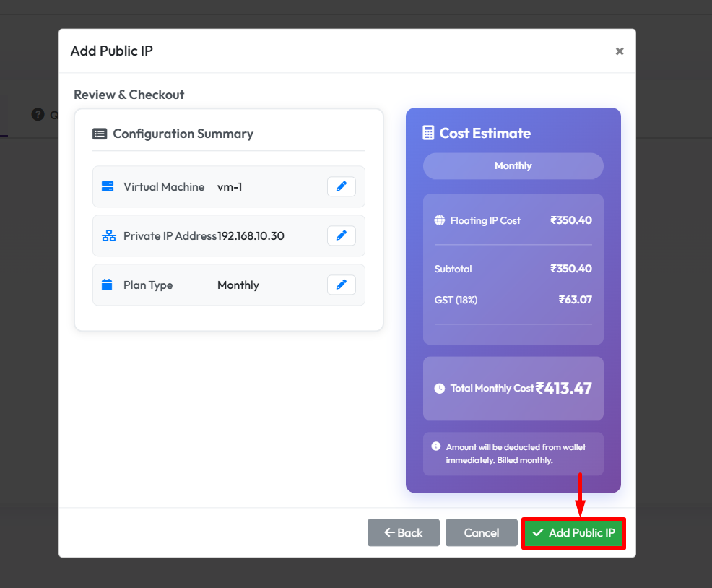Screen dimensions: 712x588
Task: Click the 192.168.10.30 IP address value
Action: [x=251, y=236]
